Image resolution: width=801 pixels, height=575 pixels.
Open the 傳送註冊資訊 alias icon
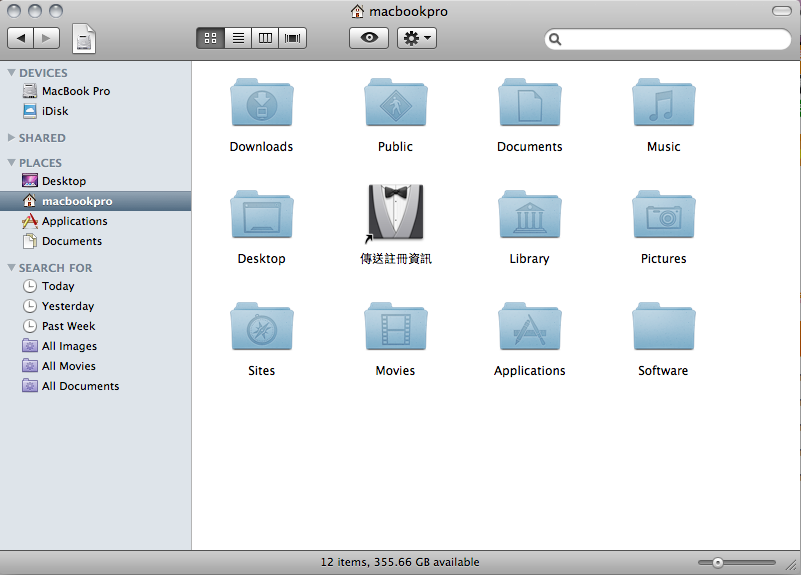click(395, 212)
